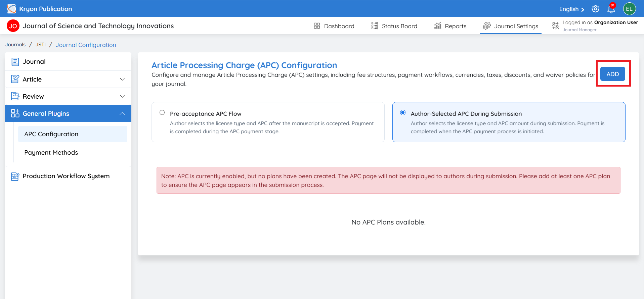Click the Author-Selected APC flow description
The image size is (644, 299).
pos(508,128)
